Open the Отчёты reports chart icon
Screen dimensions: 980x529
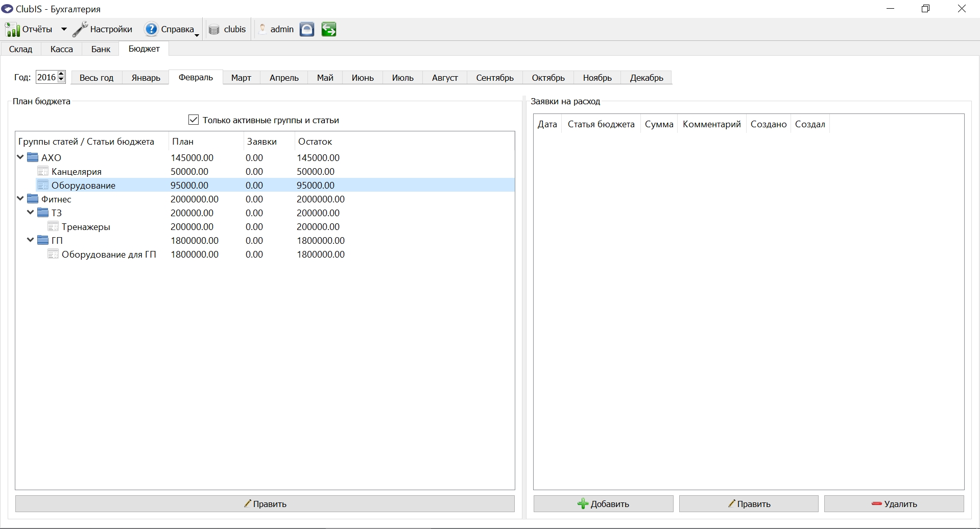[12, 30]
